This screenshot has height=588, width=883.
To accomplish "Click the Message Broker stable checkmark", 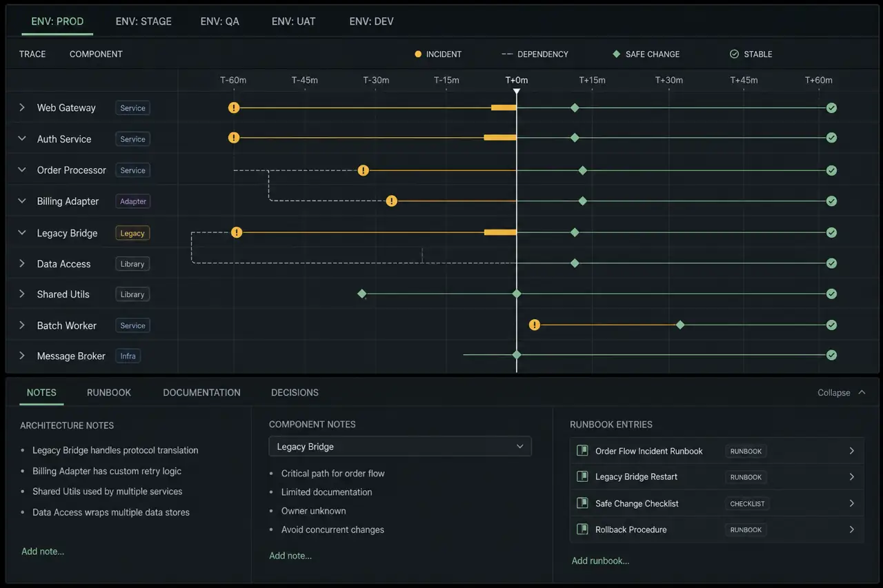I will point(832,355).
